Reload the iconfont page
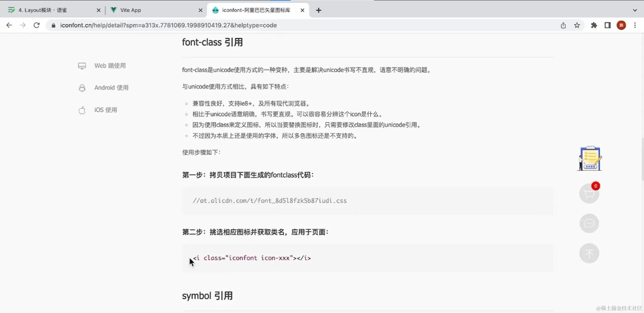 pyautogui.click(x=37, y=25)
